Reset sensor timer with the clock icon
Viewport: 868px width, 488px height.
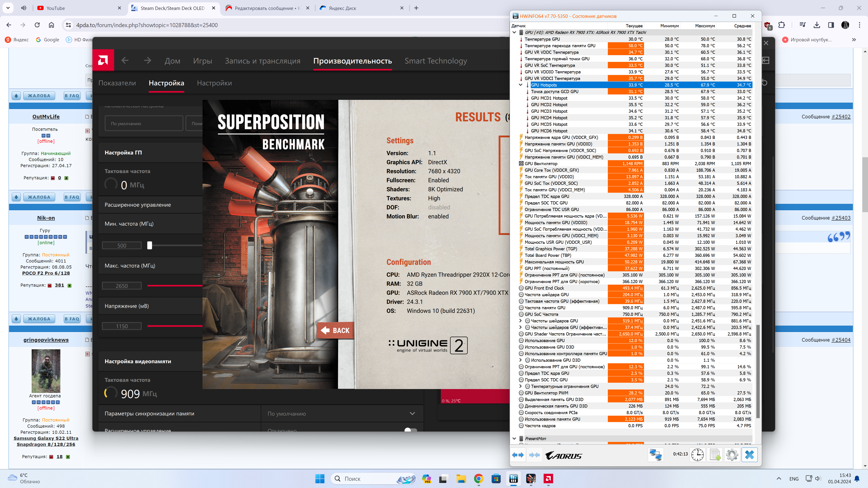pos(697,455)
